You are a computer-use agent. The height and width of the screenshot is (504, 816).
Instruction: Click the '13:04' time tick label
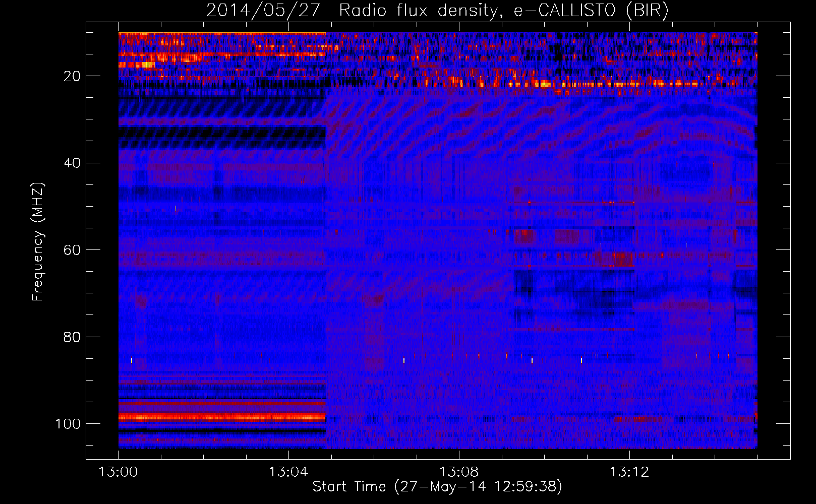[x=288, y=472]
